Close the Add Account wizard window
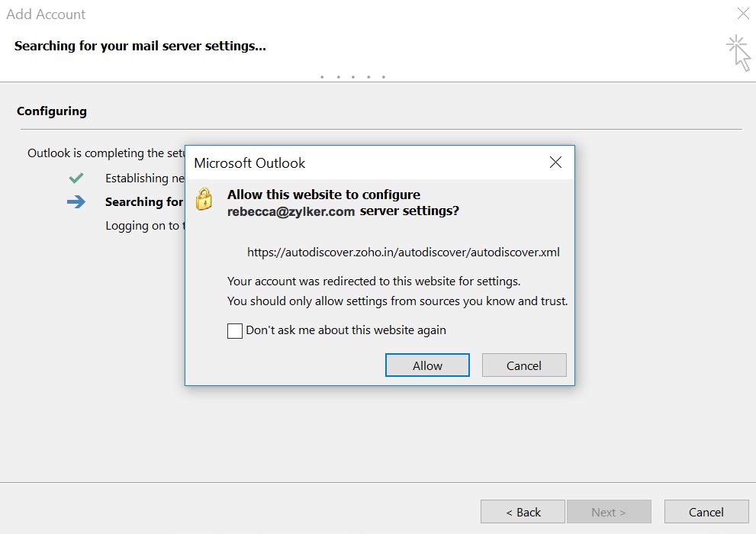 [x=744, y=14]
